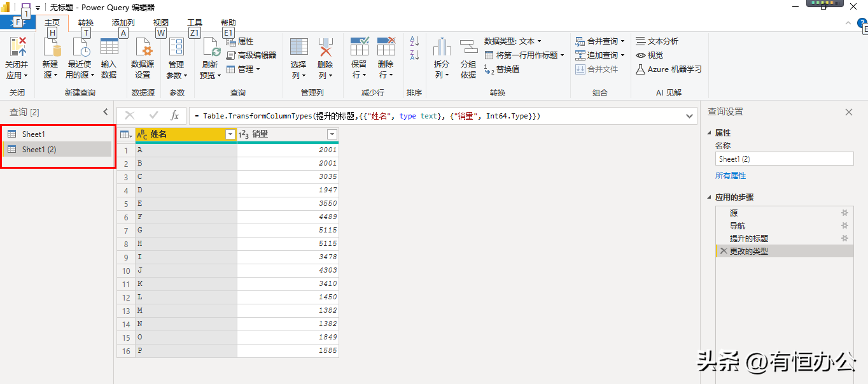Select the 提升的标题 applied step
Viewport: 868px width, 384px height.
[x=784, y=239]
